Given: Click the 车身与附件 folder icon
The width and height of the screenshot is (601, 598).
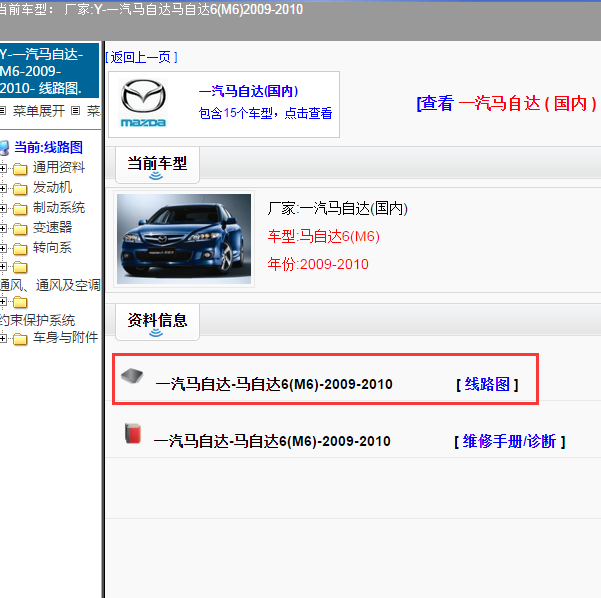Looking at the screenshot, I should coord(20,339).
